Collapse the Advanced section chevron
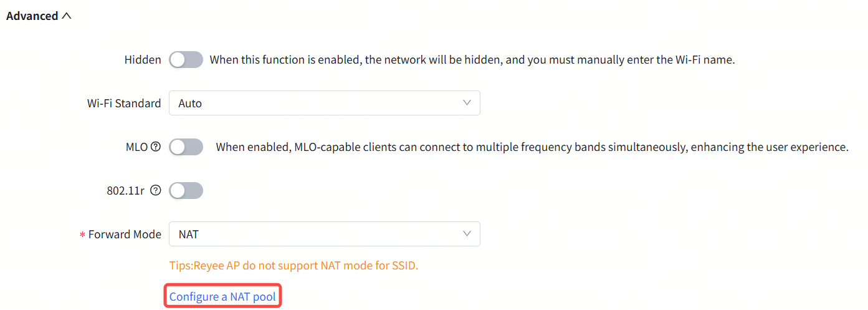 click(67, 16)
